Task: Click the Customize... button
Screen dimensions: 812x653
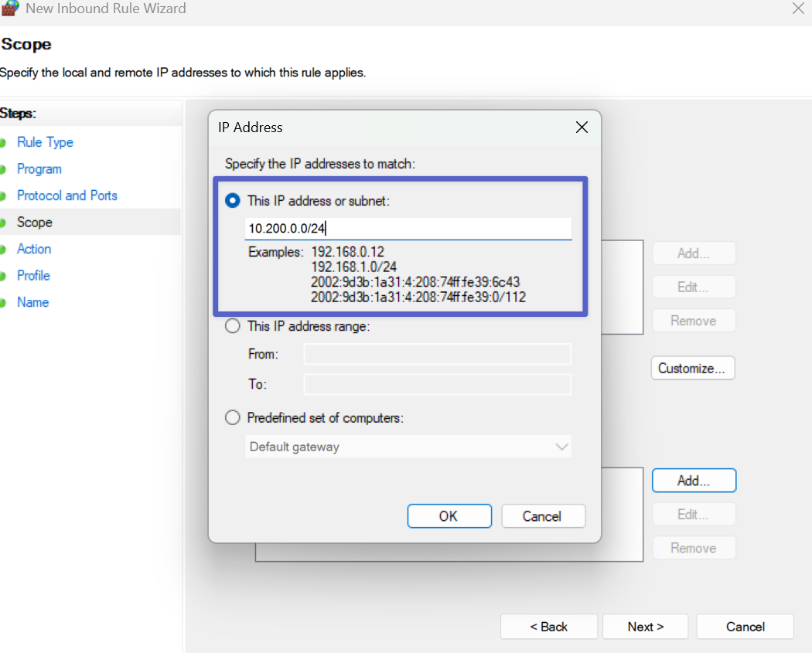Action: [692, 369]
